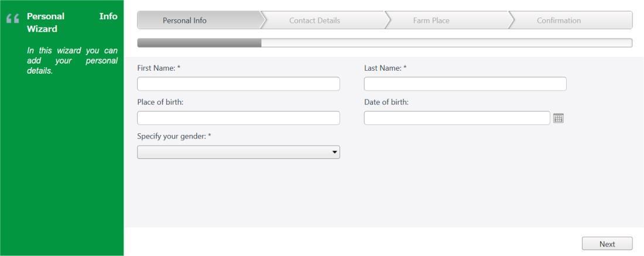Click the Next button
644x256 pixels.
click(607, 244)
